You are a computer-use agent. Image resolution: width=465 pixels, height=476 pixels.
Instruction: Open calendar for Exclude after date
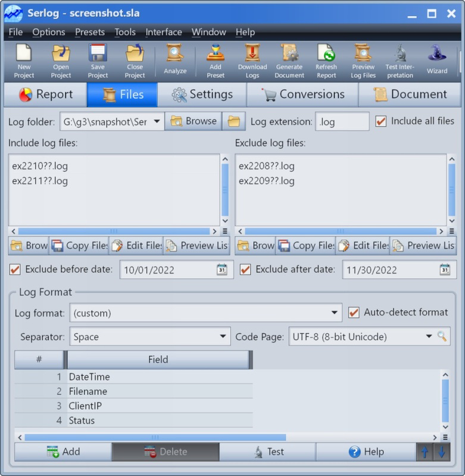pyautogui.click(x=445, y=270)
